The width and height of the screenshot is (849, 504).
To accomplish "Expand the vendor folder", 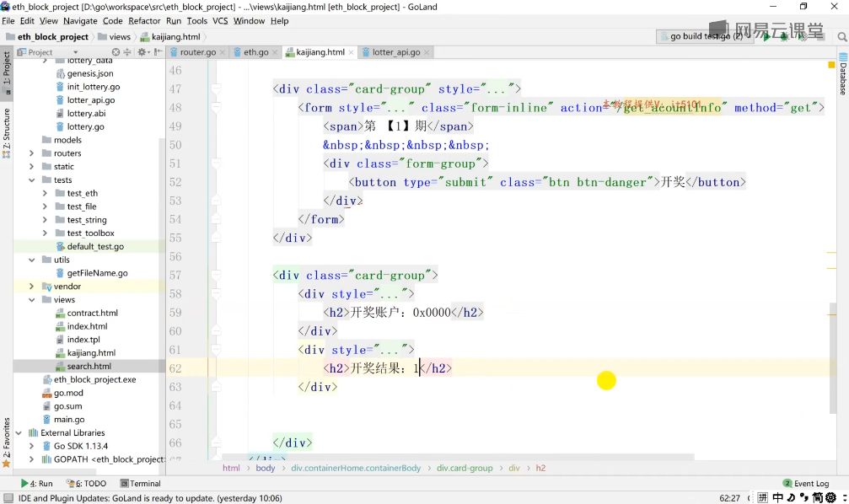I will pyautogui.click(x=31, y=287).
